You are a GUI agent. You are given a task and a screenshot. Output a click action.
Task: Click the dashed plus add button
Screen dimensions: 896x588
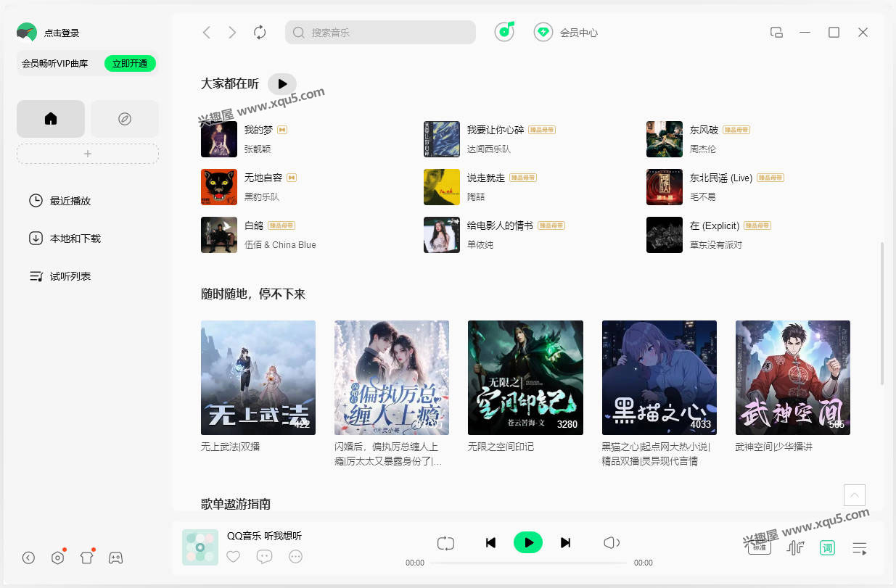point(88,154)
